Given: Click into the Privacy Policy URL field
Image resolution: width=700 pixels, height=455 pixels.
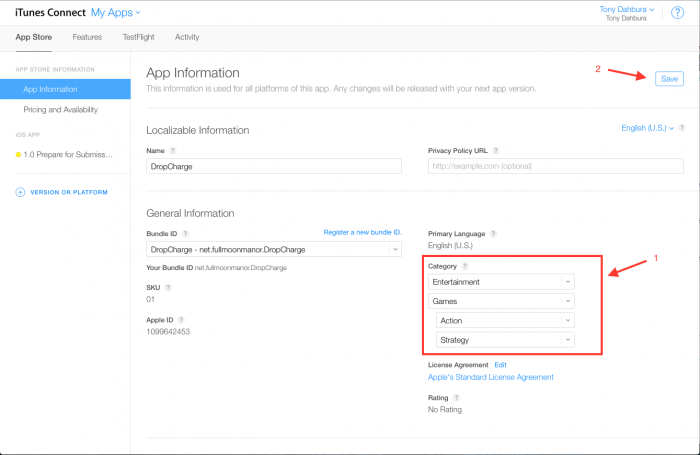Looking at the screenshot, I should click(555, 166).
